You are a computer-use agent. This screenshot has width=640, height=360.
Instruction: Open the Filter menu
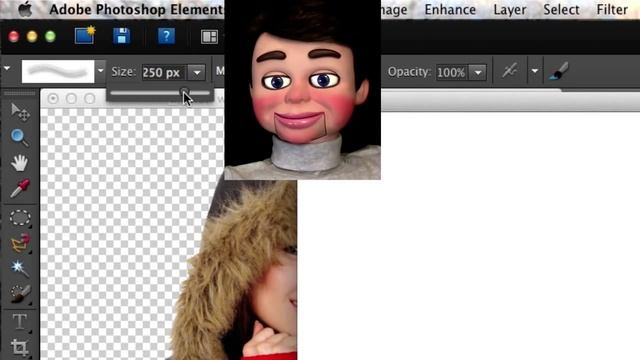[x=612, y=9]
